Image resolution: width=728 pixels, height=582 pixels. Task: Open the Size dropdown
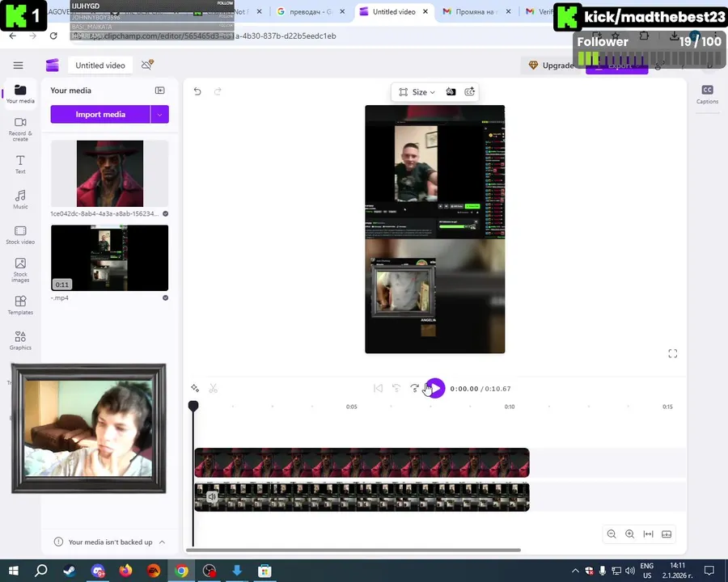(417, 92)
